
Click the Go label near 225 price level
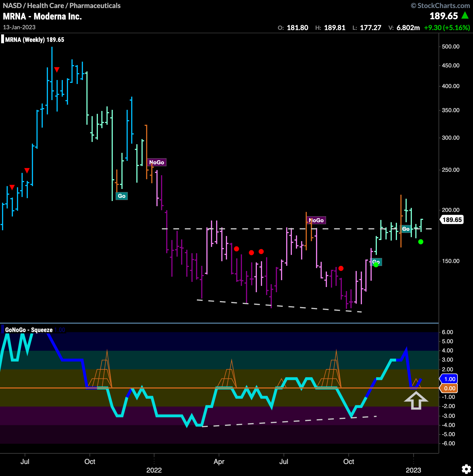point(122,196)
